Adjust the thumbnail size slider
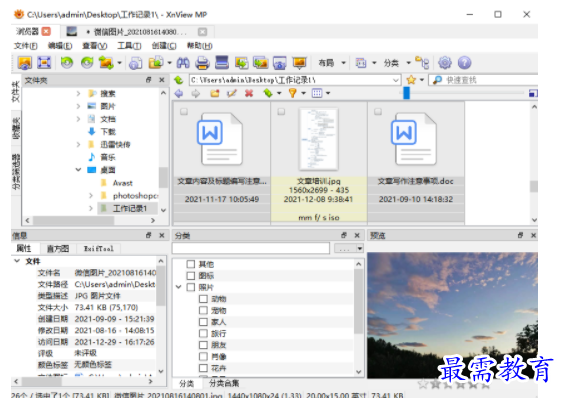 coord(406,93)
